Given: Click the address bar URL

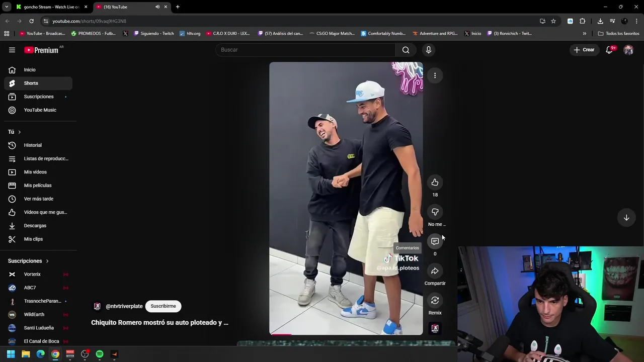Looking at the screenshot, I should (x=89, y=21).
